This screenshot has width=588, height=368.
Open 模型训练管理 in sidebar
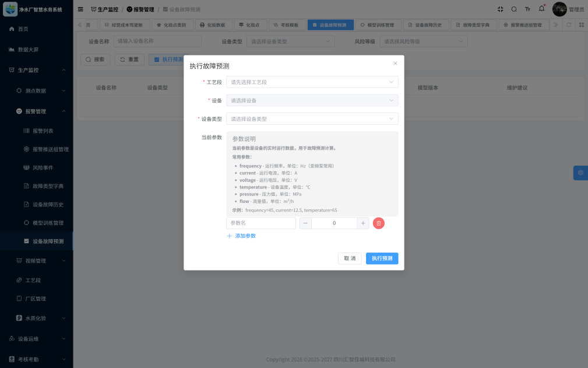[x=36, y=223]
